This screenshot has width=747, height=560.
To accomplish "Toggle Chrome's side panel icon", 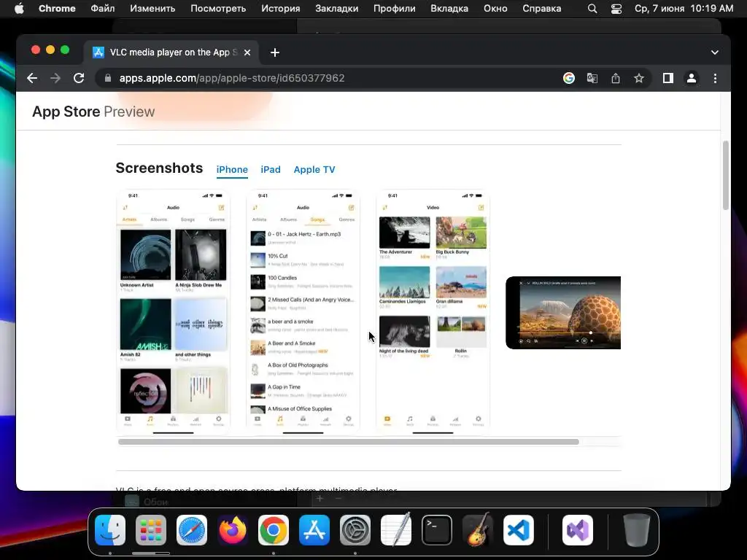I will pyautogui.click(x=668, y=78).
